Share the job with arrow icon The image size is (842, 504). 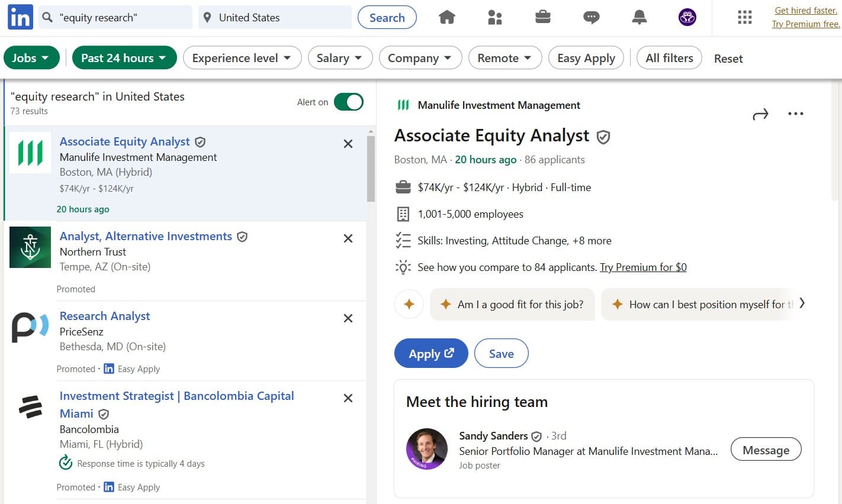760,114
